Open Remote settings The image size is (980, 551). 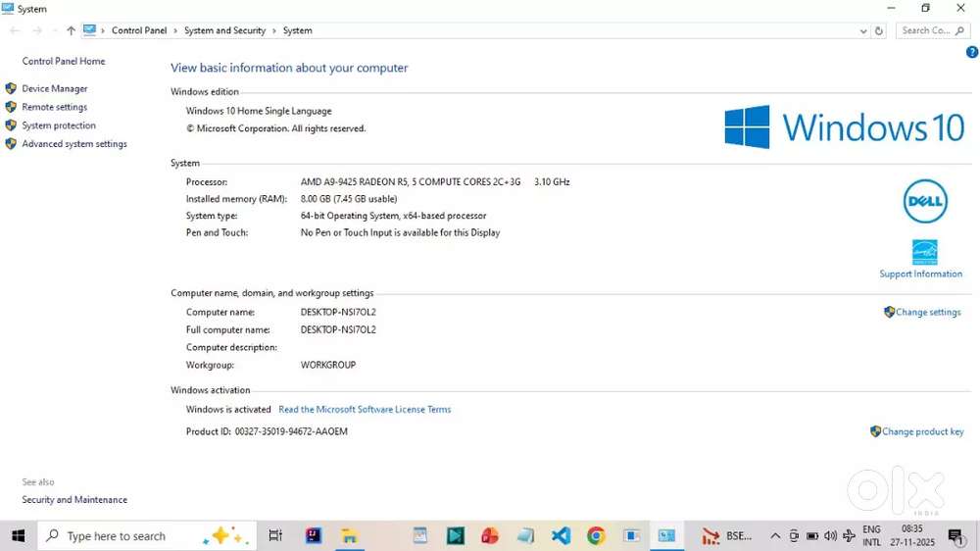pos(54,107)
